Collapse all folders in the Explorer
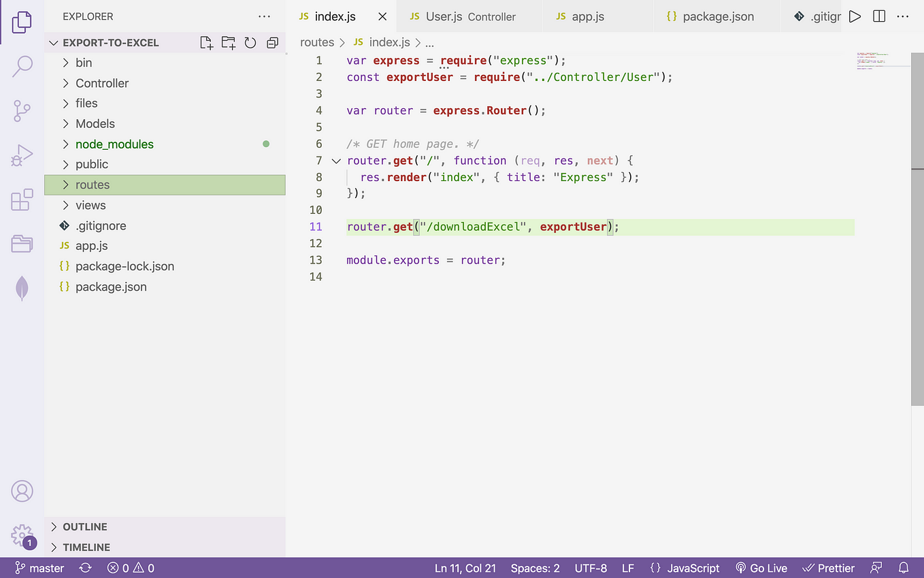This screenshot has height=578, width=924. tap(272, 42)
